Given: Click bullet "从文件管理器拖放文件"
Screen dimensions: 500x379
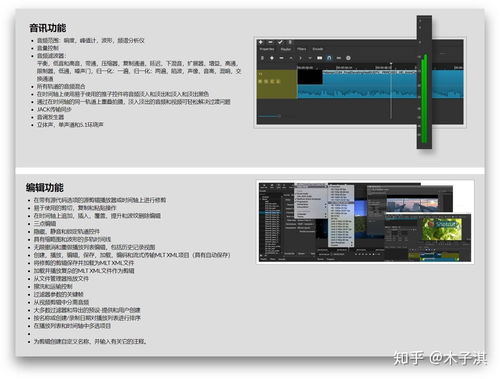Looking at the screenshot, I should click(x=61, y=279).
